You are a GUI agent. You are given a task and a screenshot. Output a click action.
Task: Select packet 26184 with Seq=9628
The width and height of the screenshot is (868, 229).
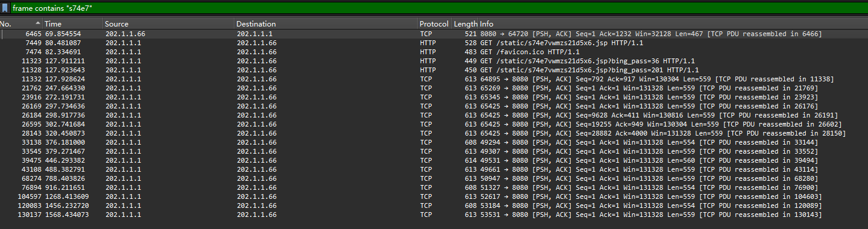pos(434,115)
